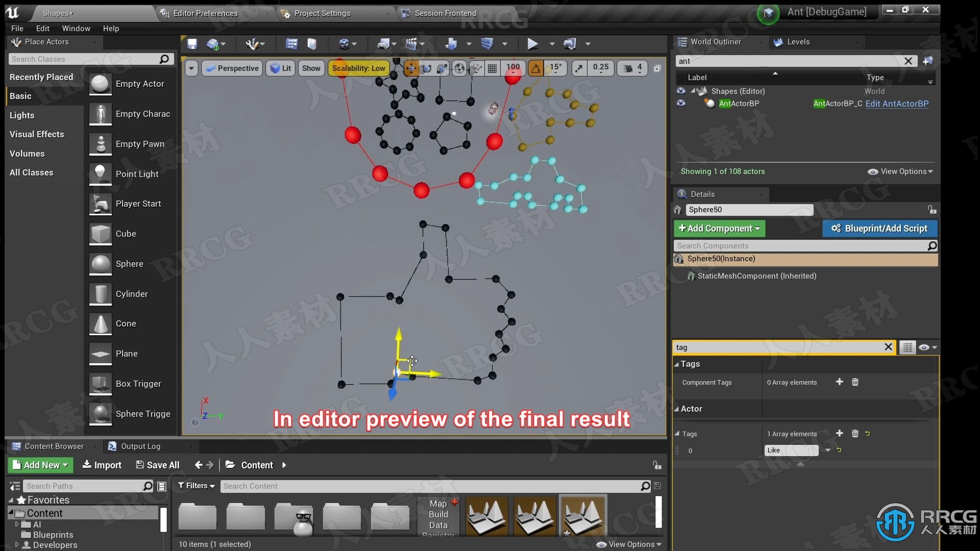The height and width of the screenshot is (551, 980).
Task: Open the scale snap 0.25 dropdown
Action: point(601,68)
